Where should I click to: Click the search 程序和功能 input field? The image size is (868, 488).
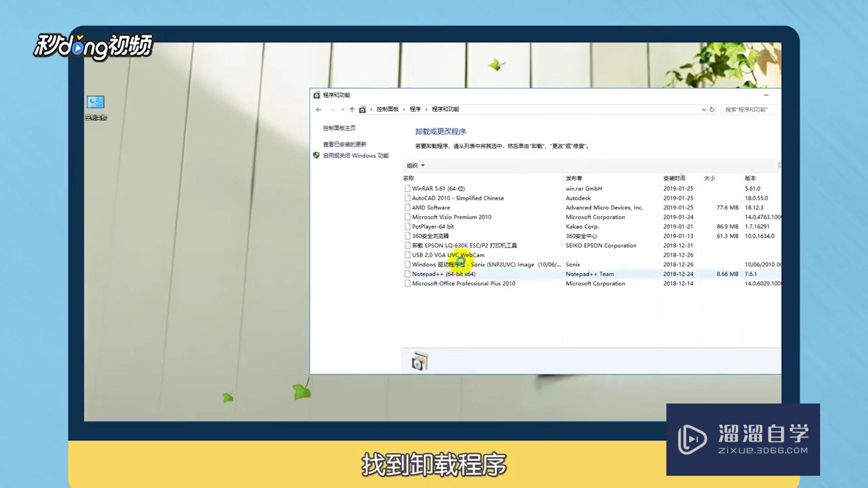(751, 109)
